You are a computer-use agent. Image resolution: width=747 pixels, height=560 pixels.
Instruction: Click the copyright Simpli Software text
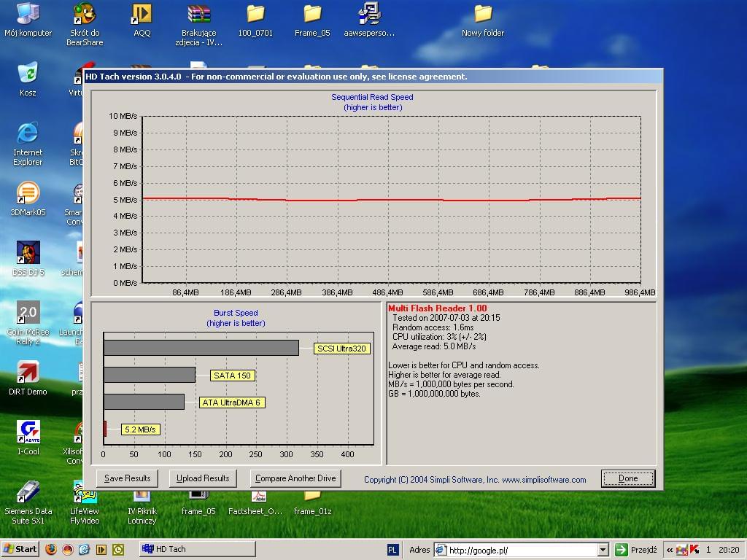[x=475, y=480]
